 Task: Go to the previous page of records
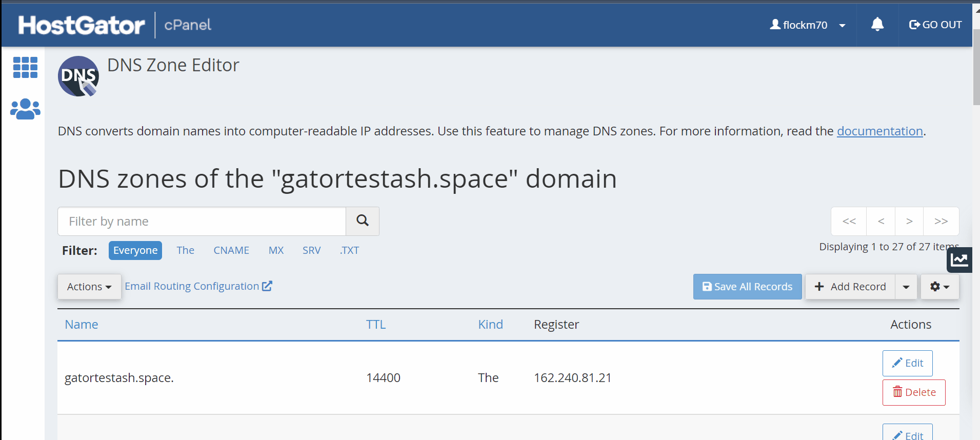click(881, 221)
